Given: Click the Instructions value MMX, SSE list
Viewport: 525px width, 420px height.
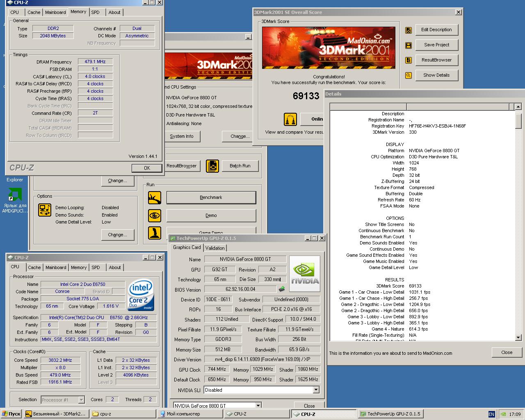Looking at the screenshot, I should coord(98,340).
